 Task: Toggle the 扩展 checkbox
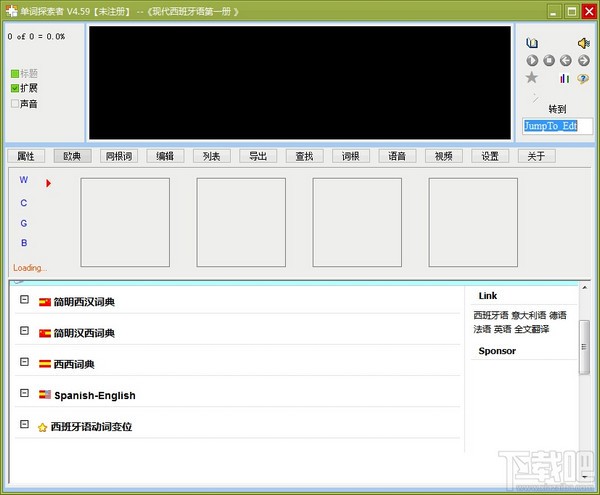click(15, 88)
